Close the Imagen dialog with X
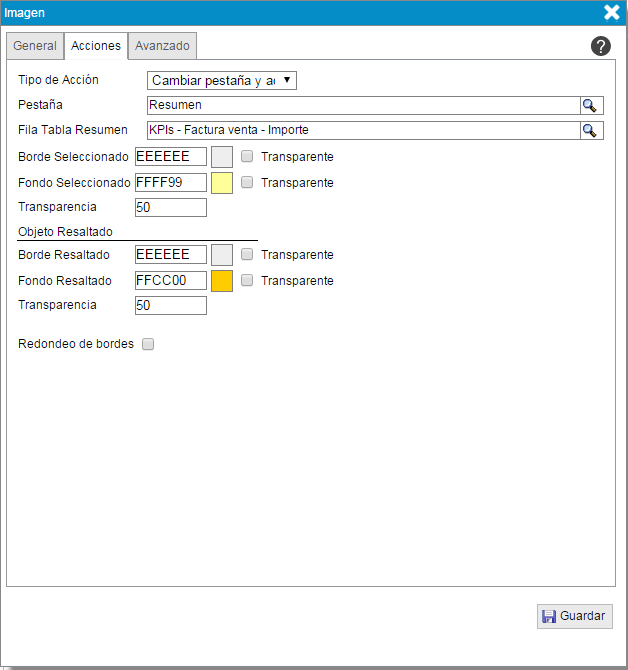This screenshot has width=628, height=670. pos(612,13)
